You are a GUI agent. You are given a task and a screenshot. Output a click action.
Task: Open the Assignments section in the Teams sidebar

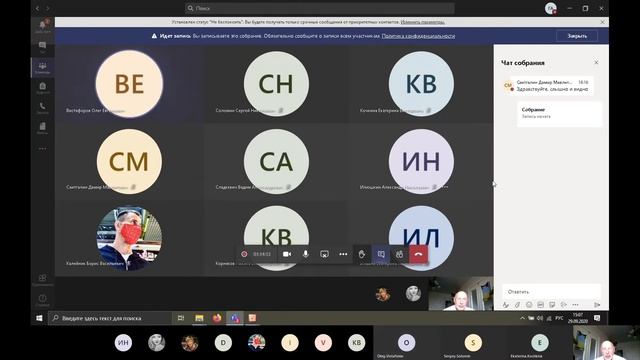[x=42, y=88]
